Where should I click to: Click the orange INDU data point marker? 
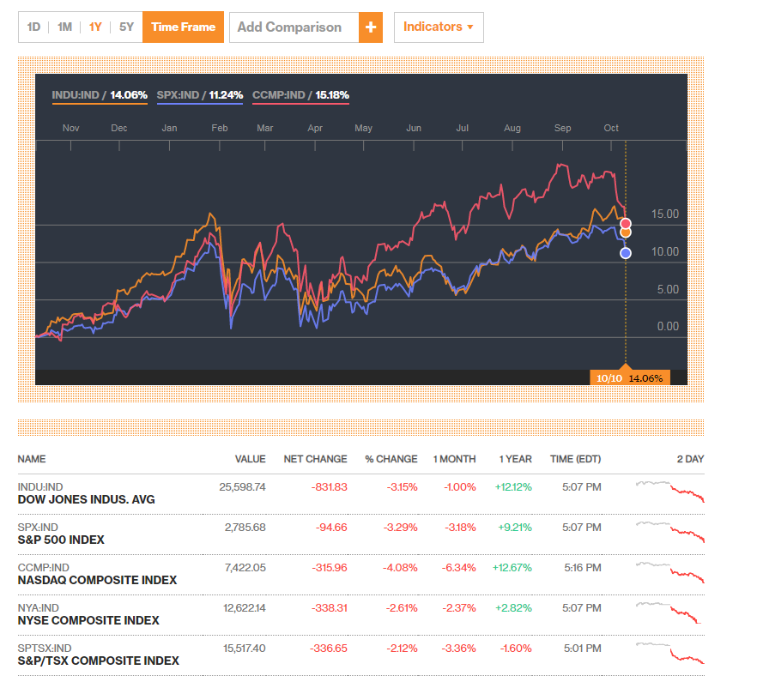tap(625, 232)
